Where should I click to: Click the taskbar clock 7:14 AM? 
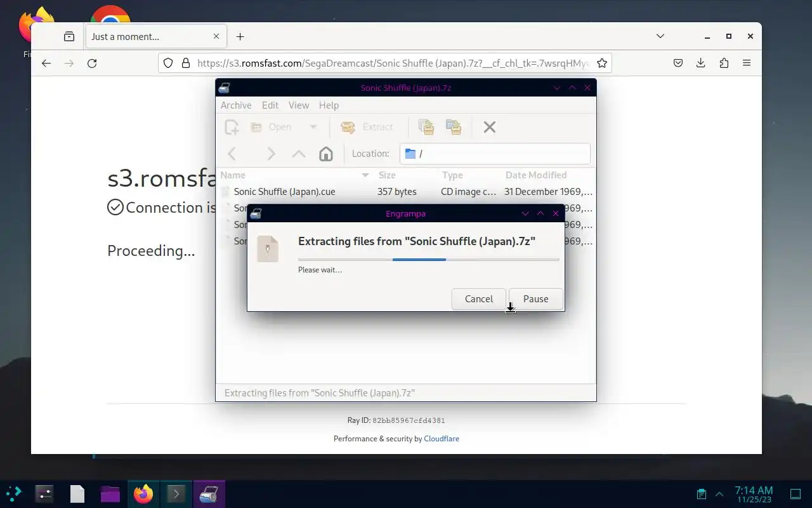(x=754, y=490)
